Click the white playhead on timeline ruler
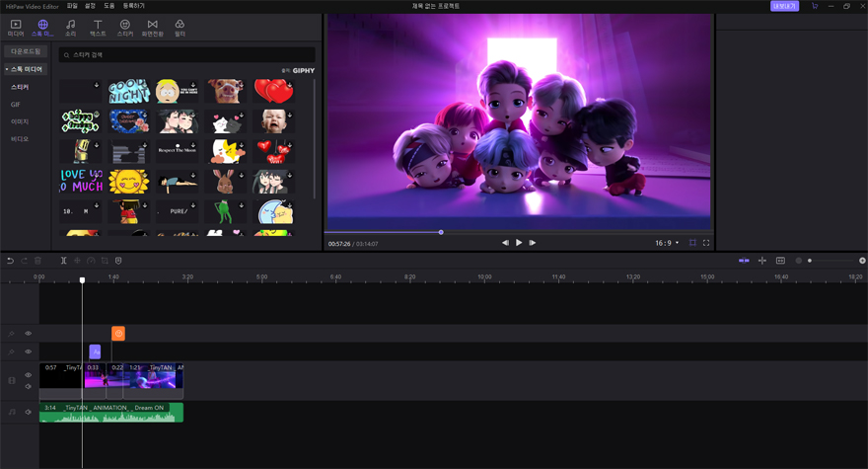Screen dimensions: 868x469 (x=82, y=280)
